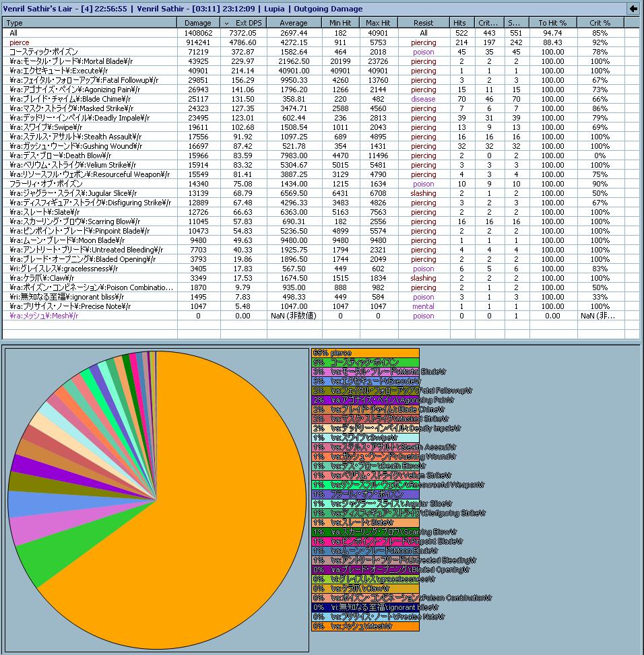Viewport: 644px width, 655px height.
Task: Select the Execute row
Action: click(x=321, y=71)
